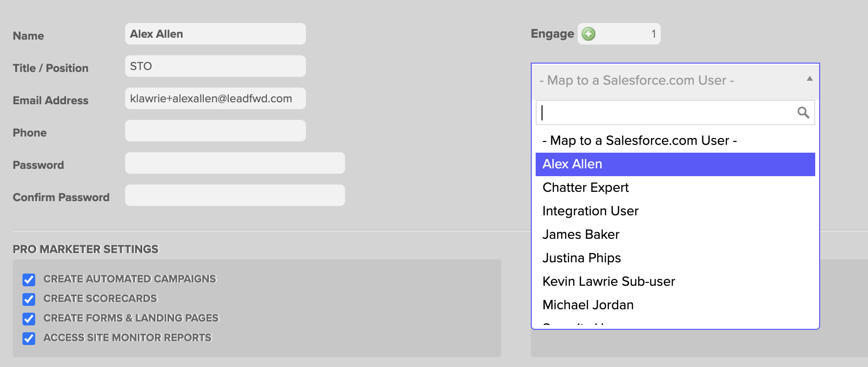Click the dropdown search text field
The width and height of the screenshot is (868, 367).
tap(667, 113)
